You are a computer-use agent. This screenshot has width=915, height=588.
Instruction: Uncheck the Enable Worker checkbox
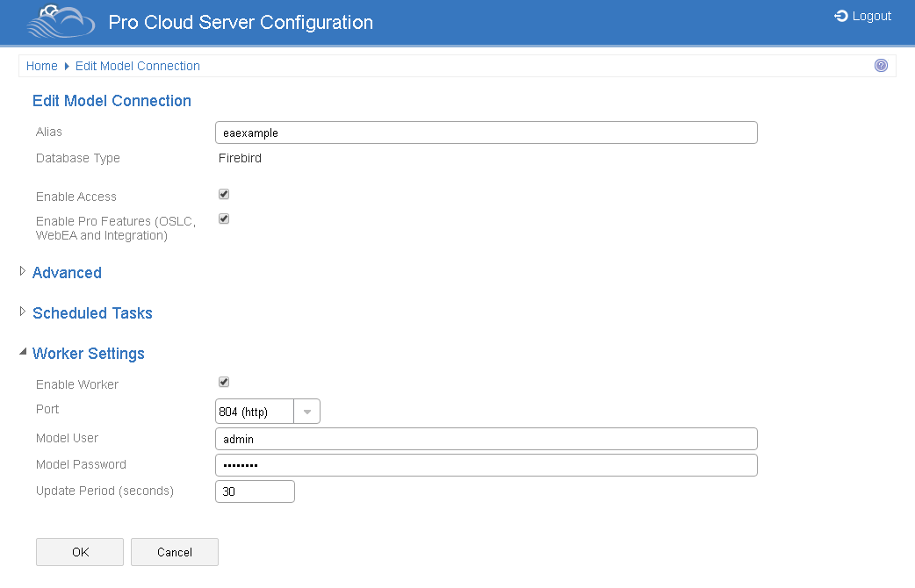point(224,382)
